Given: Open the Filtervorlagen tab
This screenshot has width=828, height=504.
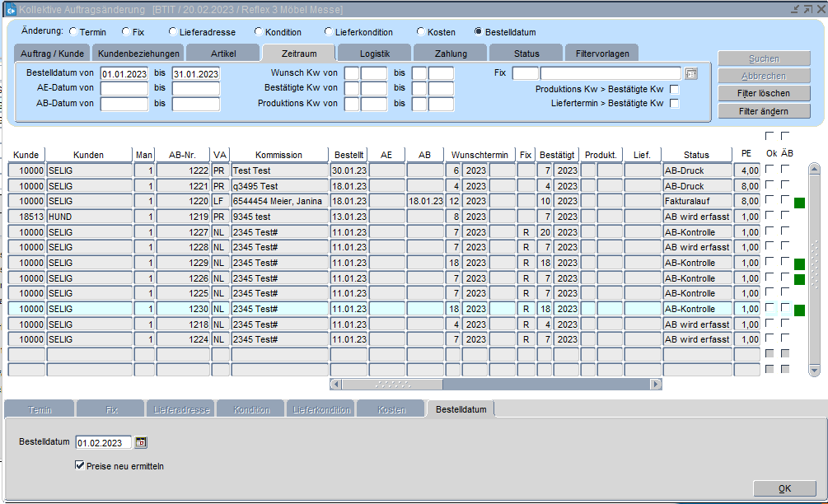Looking at the screenshot, I should [602, 54].
